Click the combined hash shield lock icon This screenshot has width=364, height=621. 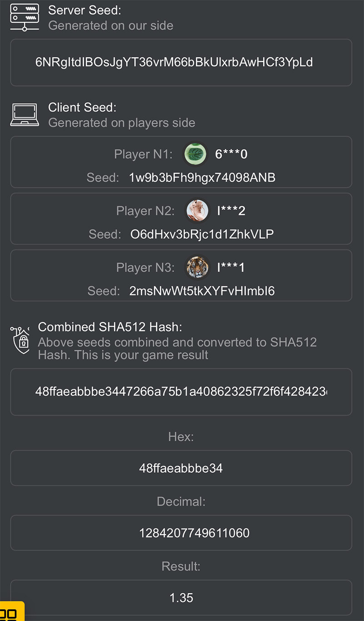pos(20,339)
